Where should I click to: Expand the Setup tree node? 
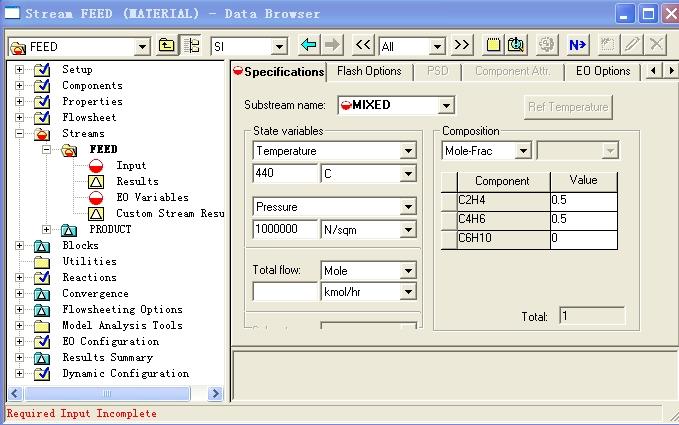point(19,69)
